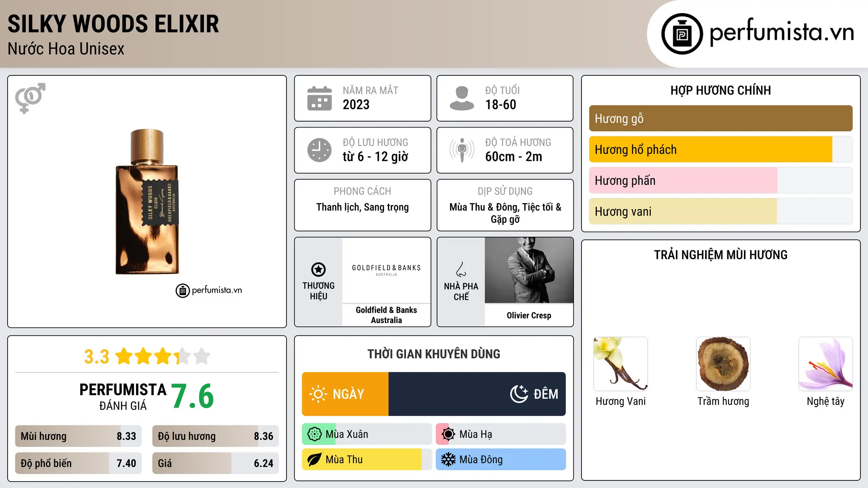Screen dimensions: 868x488
Task: Click the summer sun icon
Action: (x=448, y=434)
